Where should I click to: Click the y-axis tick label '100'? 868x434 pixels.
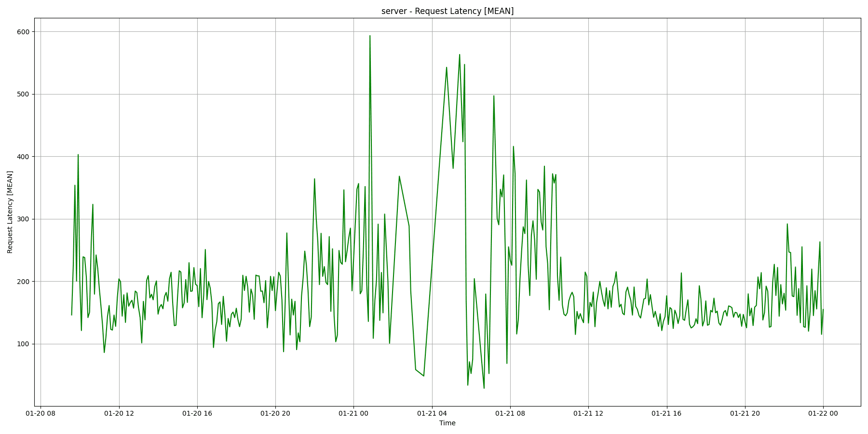[24, 344]
